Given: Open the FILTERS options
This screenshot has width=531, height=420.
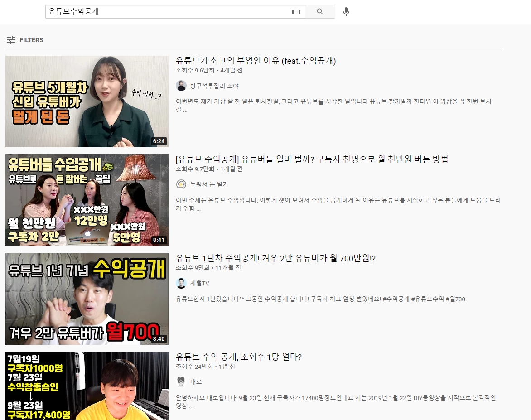Looking at the screenshot, I should [25, 40].
